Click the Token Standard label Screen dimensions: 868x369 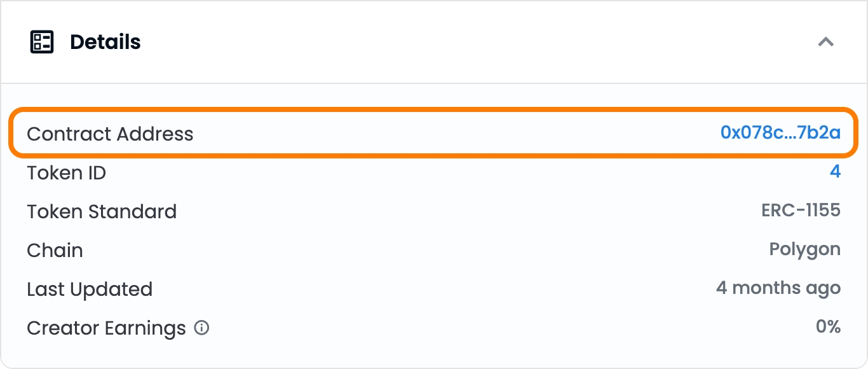click(x=102, y=212)
